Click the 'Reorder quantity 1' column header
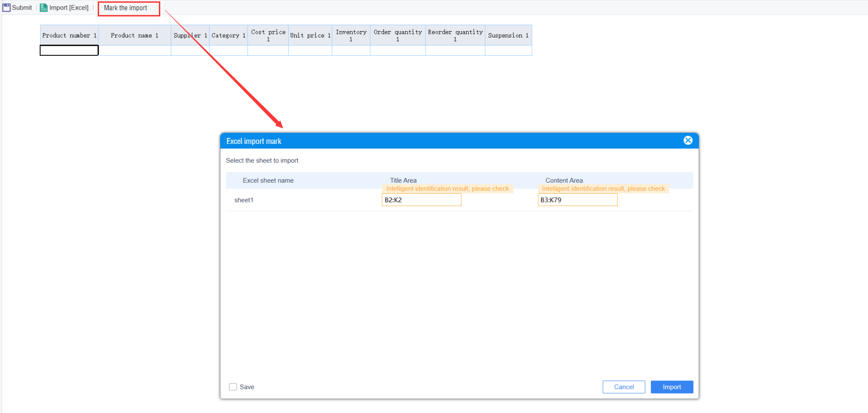The height and width of the screenshot is (413, 868). click(x=455, y=35)
